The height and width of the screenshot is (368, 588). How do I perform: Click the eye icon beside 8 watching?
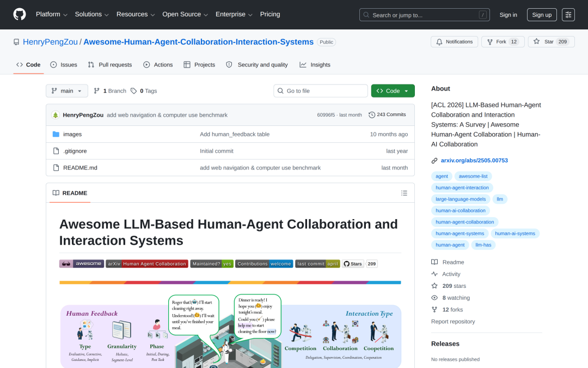pos(434,298)
